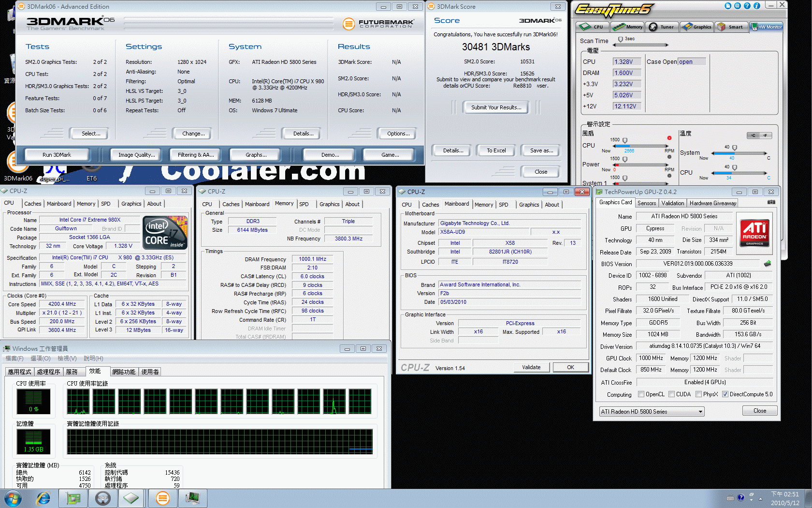
Task: Enable the PhysX checkbox in GPU-Z
Action: tap(698, 394)
